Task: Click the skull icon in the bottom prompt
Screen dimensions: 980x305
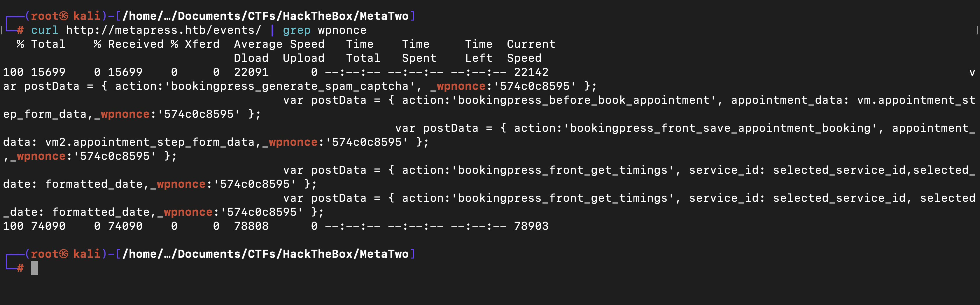Action: pyautogui.click(x=64, y=254)
